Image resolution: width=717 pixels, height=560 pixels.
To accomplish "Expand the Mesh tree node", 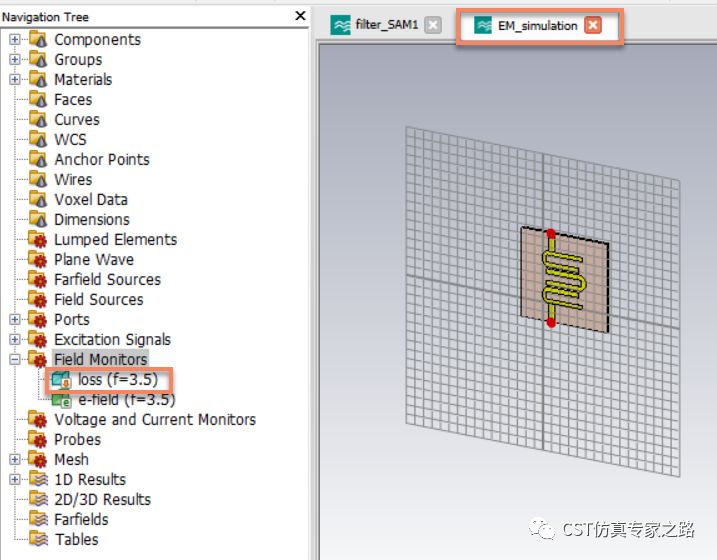I will tap(15, 459).
